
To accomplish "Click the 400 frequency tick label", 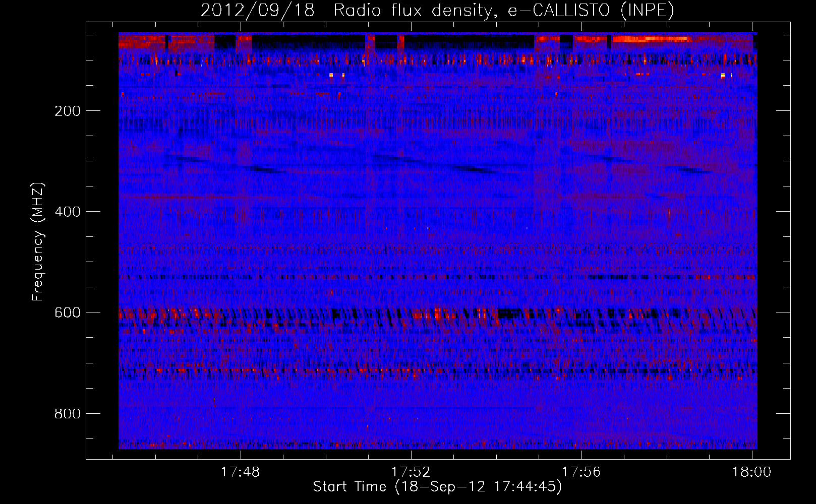I will coord(68,212).
